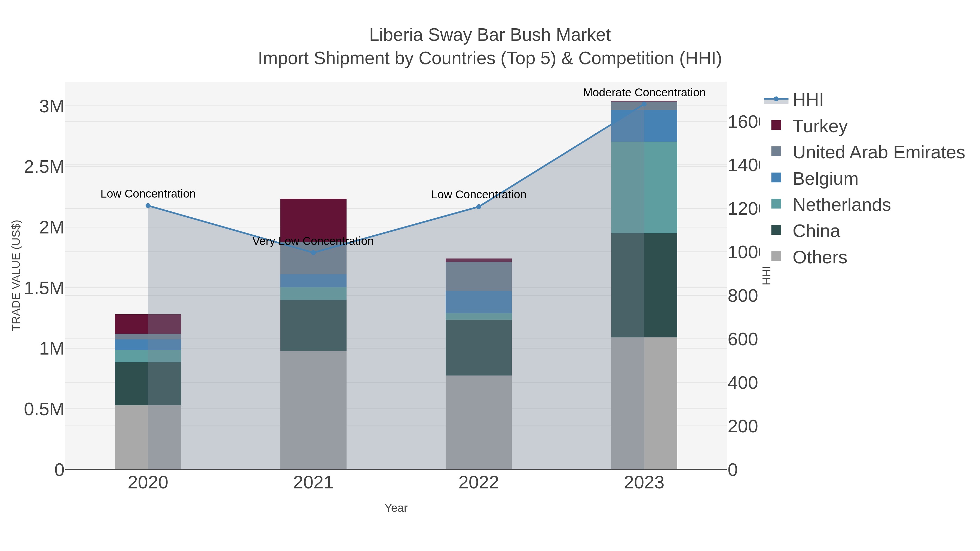Click the chart title 'Liberia Sway Bar Bush Market'

tap(490, 35)
